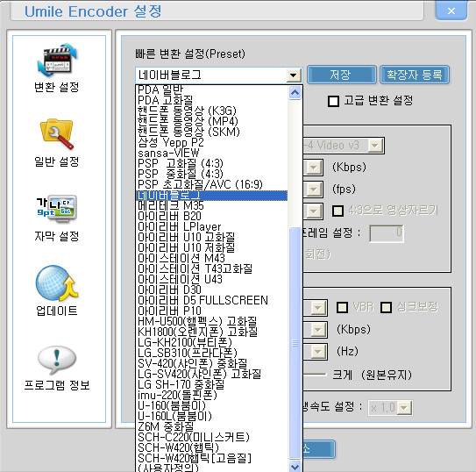476x472 pixels.
Task: Choose SCH-C220(미니스커트) preset
Action: coord(212,437)
